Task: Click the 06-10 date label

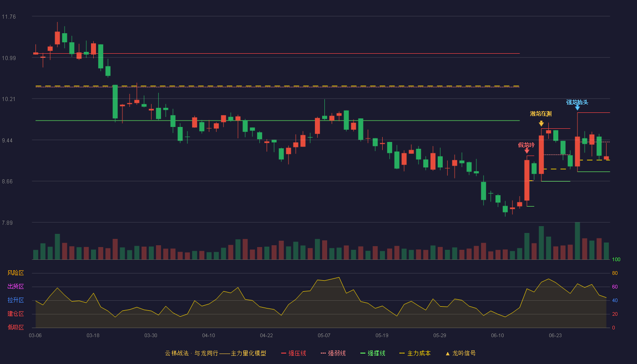Action: click(x=497, y=335)
